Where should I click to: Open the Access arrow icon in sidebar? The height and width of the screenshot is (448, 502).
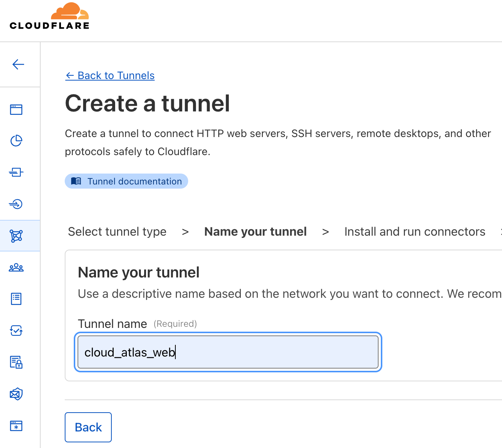coord(16,204)
